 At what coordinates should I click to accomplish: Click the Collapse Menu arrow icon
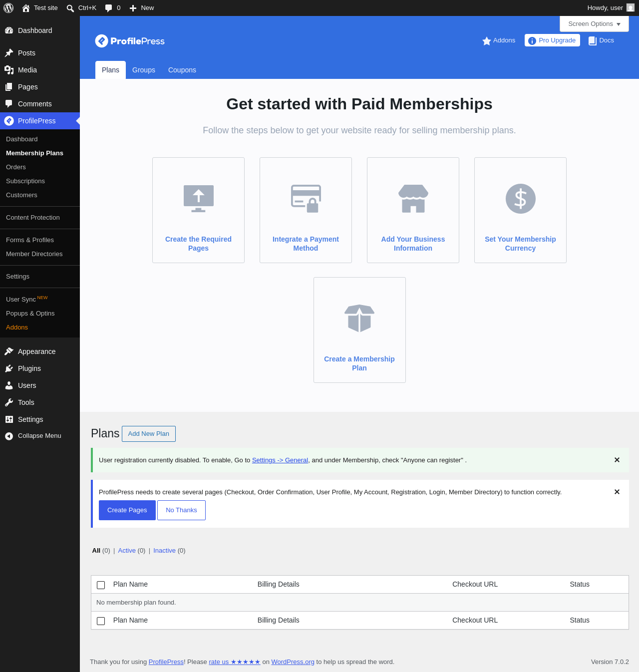coord(9,436)
